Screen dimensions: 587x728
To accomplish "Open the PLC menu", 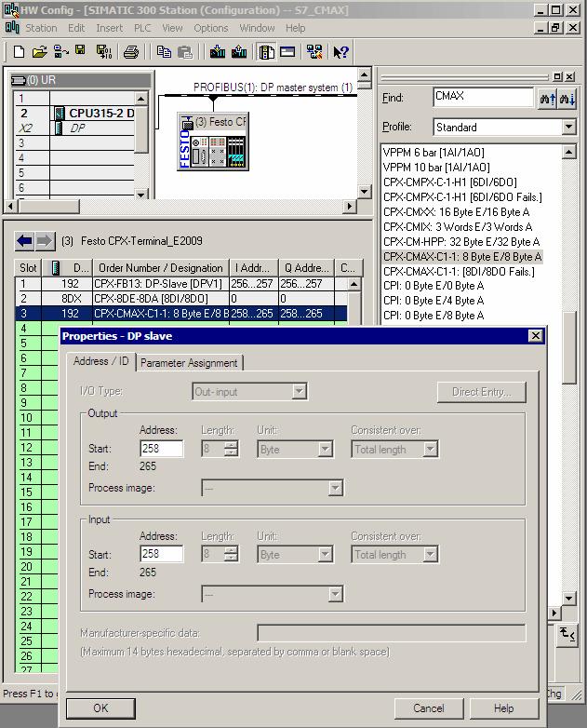I will 142,28.
